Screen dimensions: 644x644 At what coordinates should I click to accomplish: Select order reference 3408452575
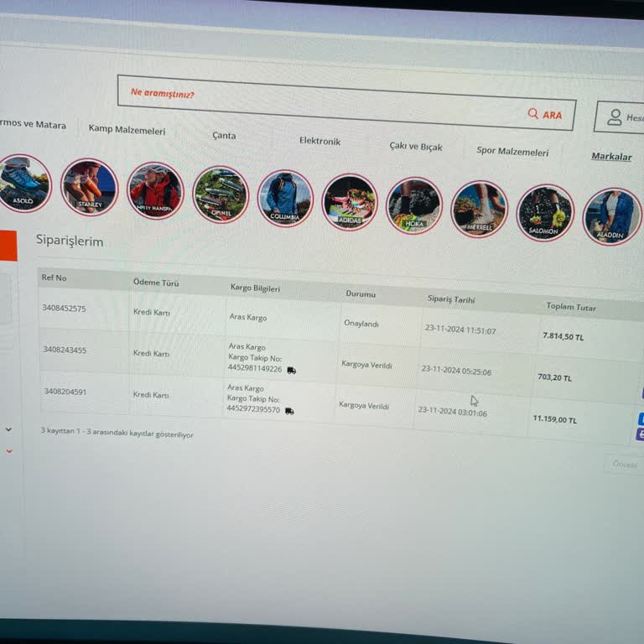click(x=64, y=309)
